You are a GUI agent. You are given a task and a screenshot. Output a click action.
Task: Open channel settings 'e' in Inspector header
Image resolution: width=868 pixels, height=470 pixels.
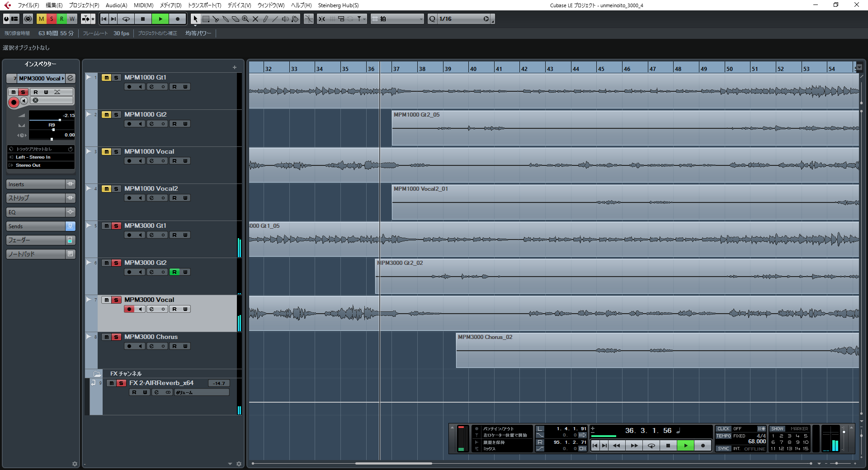pyautogui.click(x=71, y=78)
